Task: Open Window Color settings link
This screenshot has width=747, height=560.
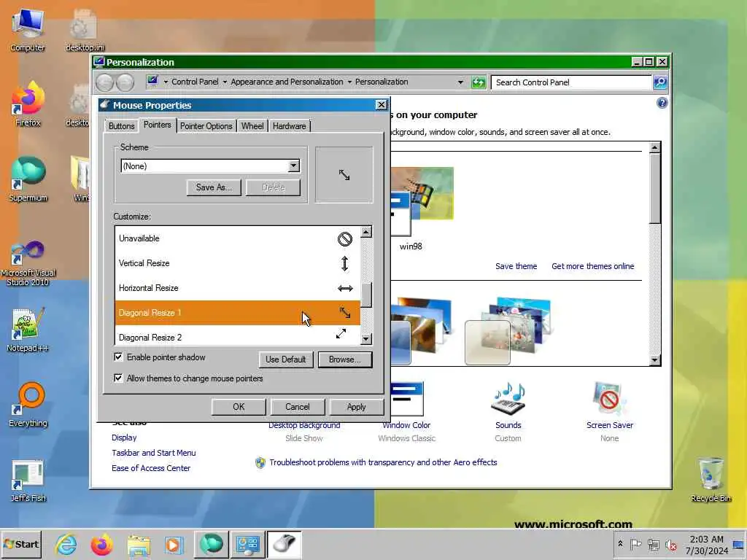Action: pyautogui.click(x=406, y=425)
